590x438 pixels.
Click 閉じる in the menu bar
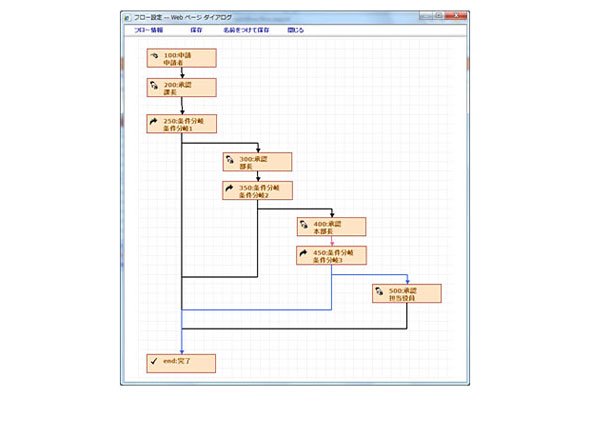(x=296, y=30)
